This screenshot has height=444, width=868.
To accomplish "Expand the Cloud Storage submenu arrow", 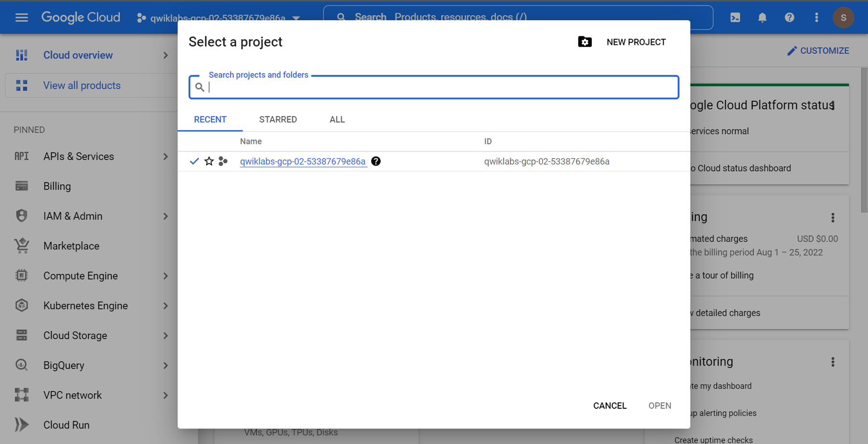I will coord(165,336).
